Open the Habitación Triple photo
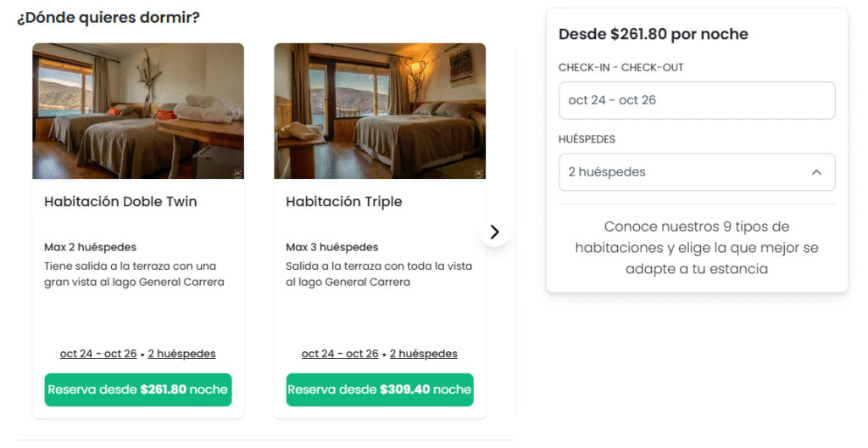The width and height of the screenshot is (868, 448). [x=380, y=111]
